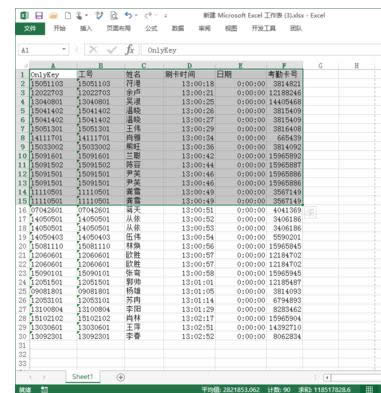The image size is (381, 393).
Task: Click cell A16 with value 07042601
Action: point(53,210)
